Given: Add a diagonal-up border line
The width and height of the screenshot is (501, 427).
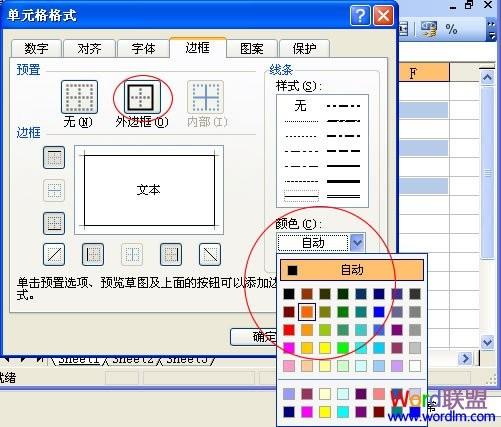Looking at the screenshot, I should [x=54, y=254].
